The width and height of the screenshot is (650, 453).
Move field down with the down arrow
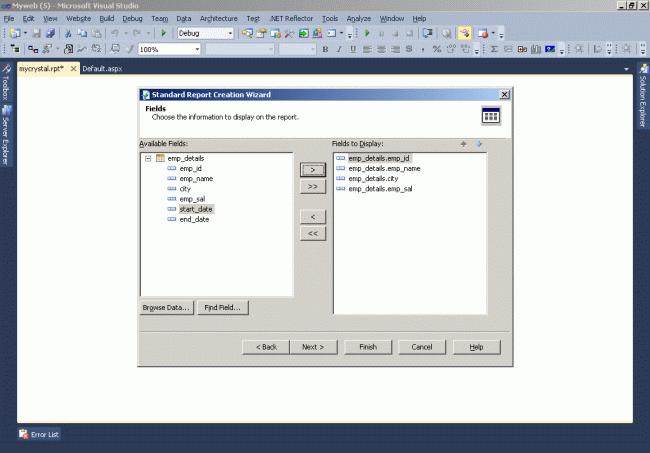pos(479,144)
